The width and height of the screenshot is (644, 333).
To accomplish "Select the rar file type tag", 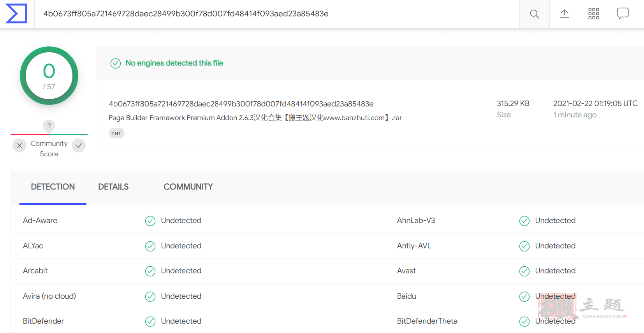I will pos(116,133).
